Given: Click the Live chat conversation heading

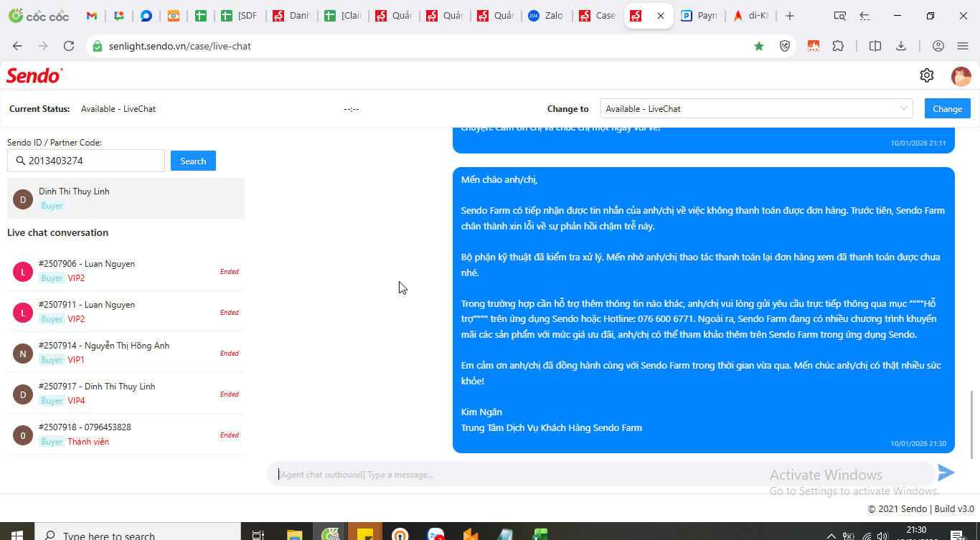Looking at the screenshot, I should click(x=58, y=232).
